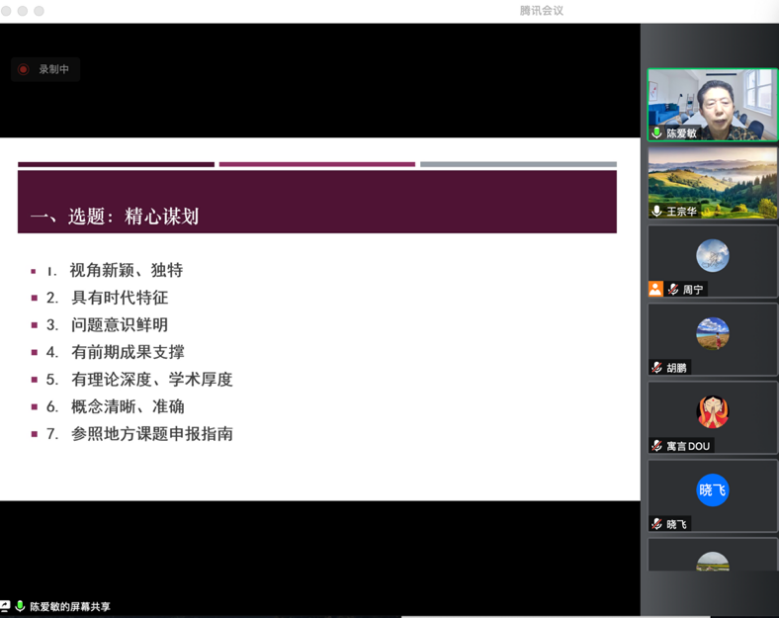Click the orange host badge next to 周宁

[655, 289]
